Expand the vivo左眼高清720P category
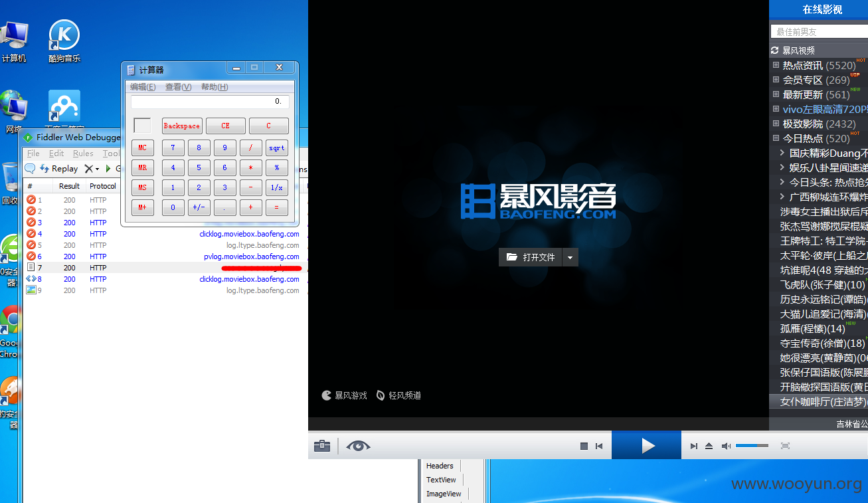The image size is (868, 503). point(776,109)
